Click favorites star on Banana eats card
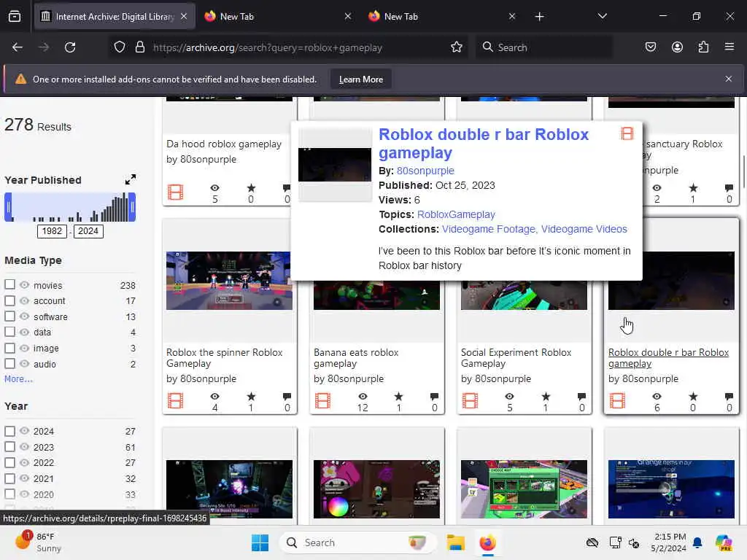Screen dimensions: 747x560 coord(398,396)
